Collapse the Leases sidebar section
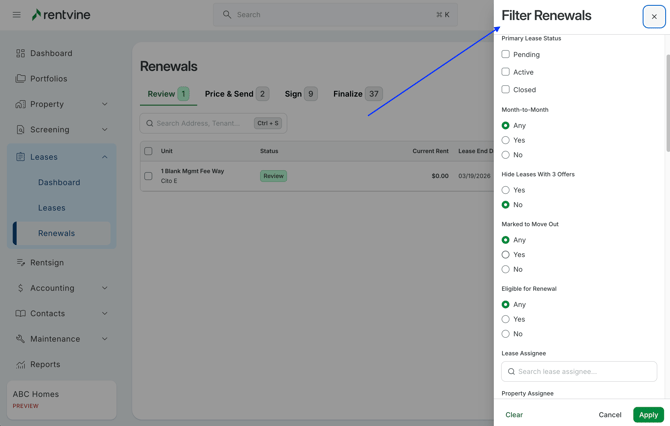Viewport: 670px width, 426px height. pyautogui.click(x=105, y=157)
